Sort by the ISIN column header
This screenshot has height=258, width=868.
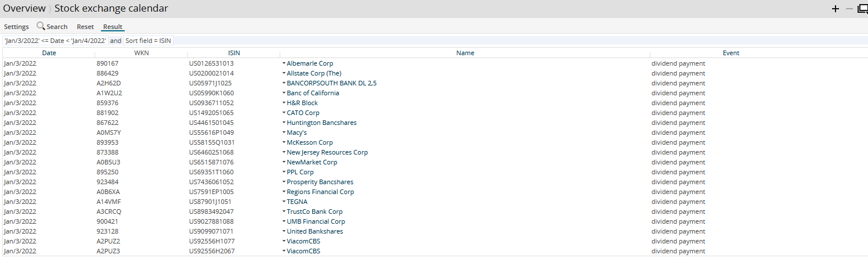tap(234, 53)
